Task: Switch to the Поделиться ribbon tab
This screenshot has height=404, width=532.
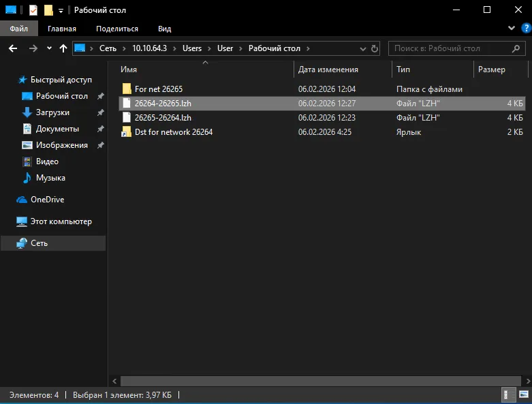Action: click(x=117, y=29)
